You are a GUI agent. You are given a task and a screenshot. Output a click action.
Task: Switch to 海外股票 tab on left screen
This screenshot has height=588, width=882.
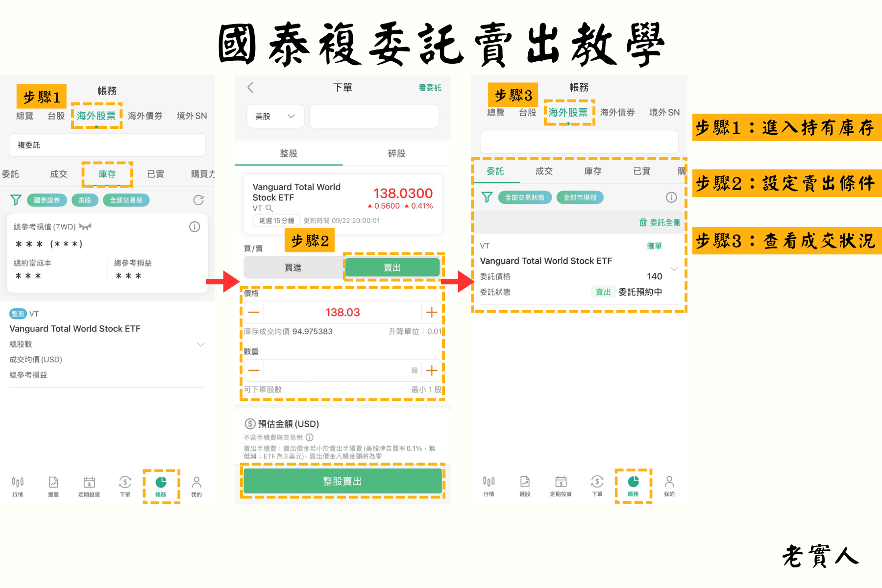pyautogui.click(x=96, y=116)
